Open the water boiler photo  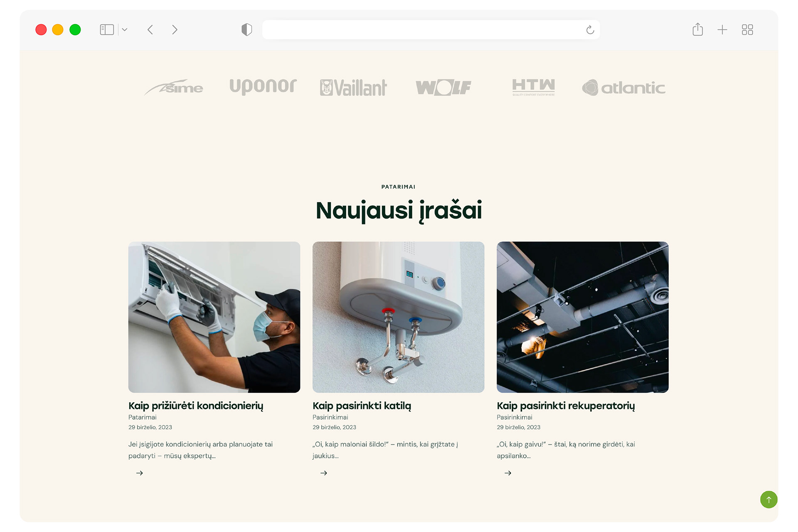pyautogui.click(x=398, y=317)
